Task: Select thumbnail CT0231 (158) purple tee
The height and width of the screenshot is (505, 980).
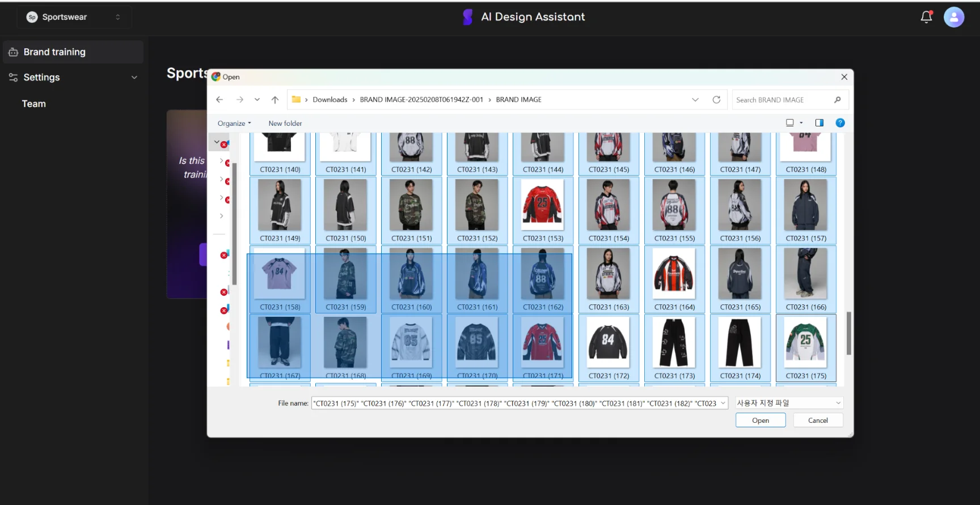Action: (x=280, y=279)
